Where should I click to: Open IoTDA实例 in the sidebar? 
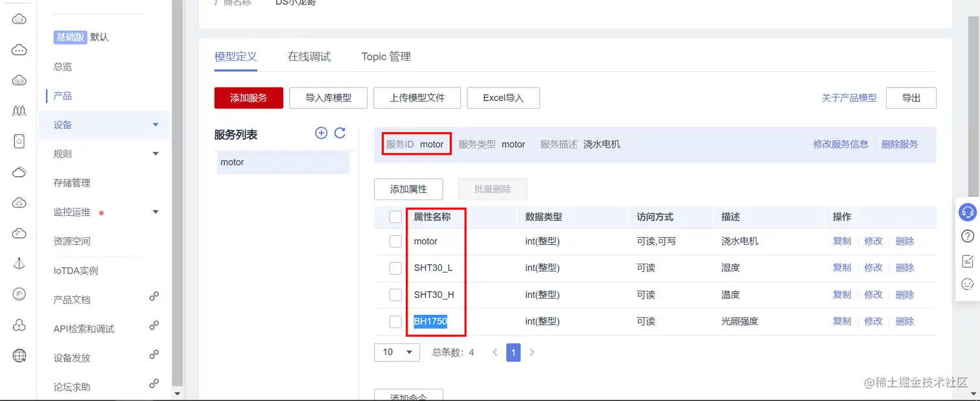(x=76, y=270)
